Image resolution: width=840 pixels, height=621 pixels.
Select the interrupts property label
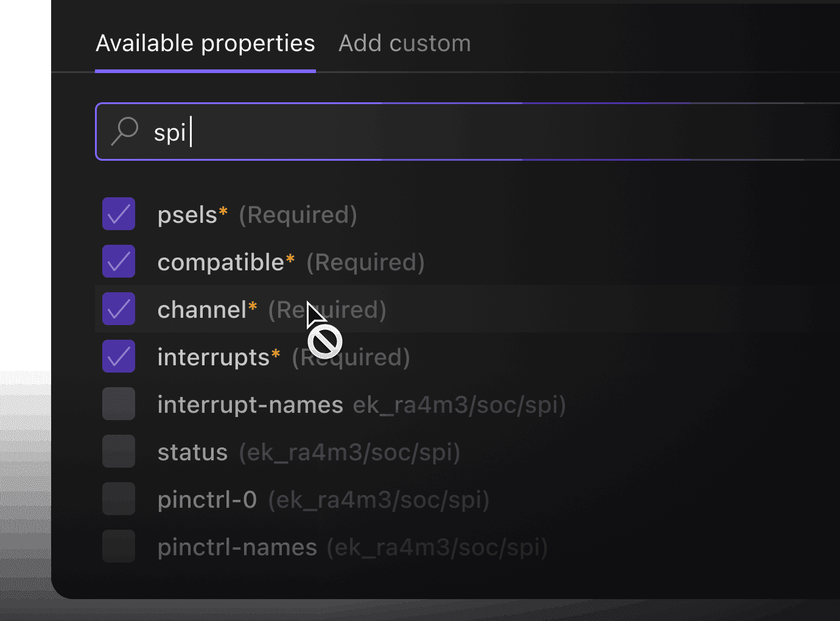point(213,357)
